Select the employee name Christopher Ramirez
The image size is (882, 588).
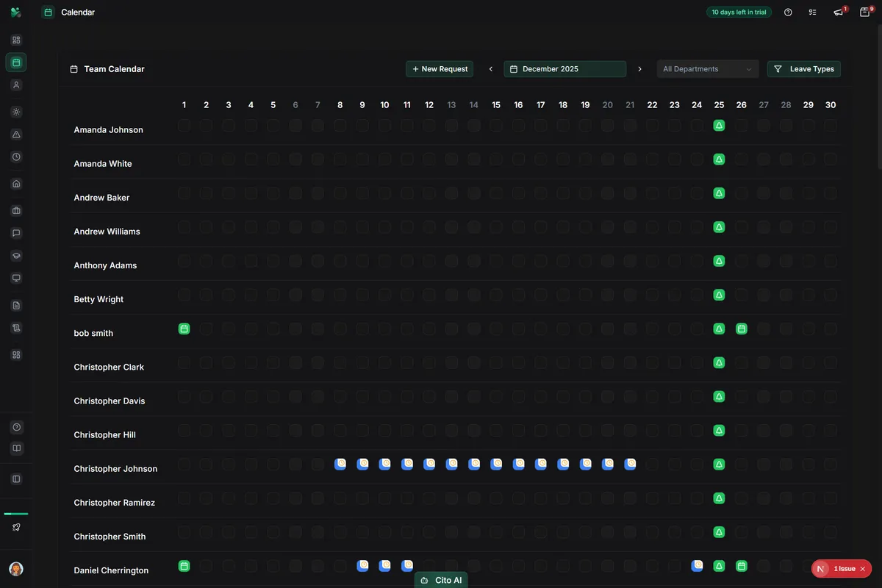[x=114, y=503]
